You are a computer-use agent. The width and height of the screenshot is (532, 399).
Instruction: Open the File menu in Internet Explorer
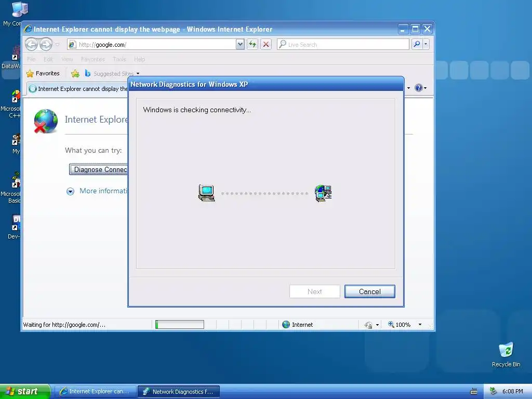point(31,59)
